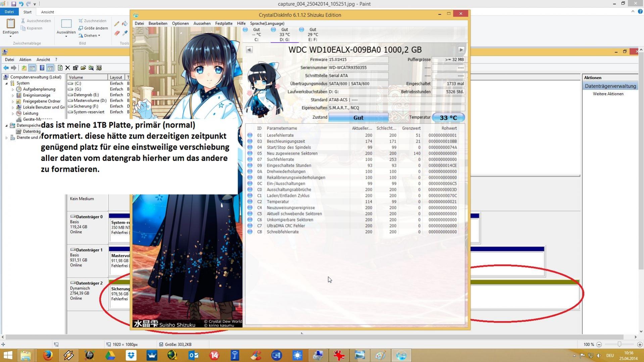Open Datei menu in CrystalDiskInfo
The width and height of the screenshot is (644, 362).
click(139, 23)
